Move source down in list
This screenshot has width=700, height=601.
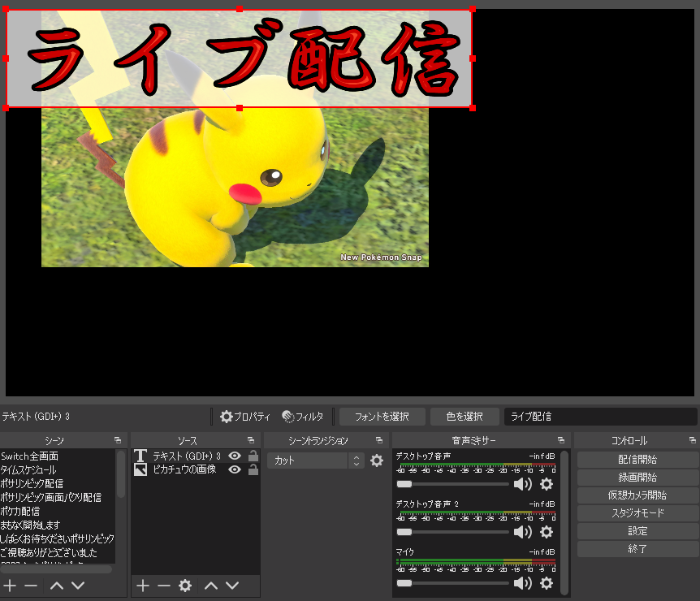tap(232, 586)
